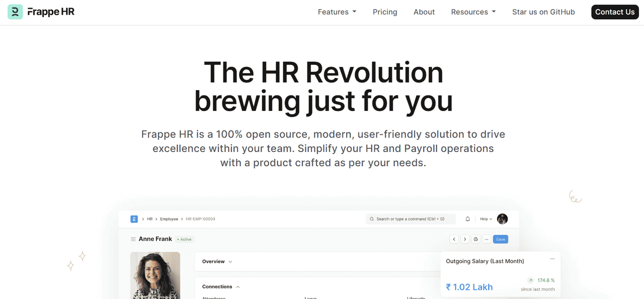Open the Features dropdown menu

pyautogui.click(x=337, y=12)
